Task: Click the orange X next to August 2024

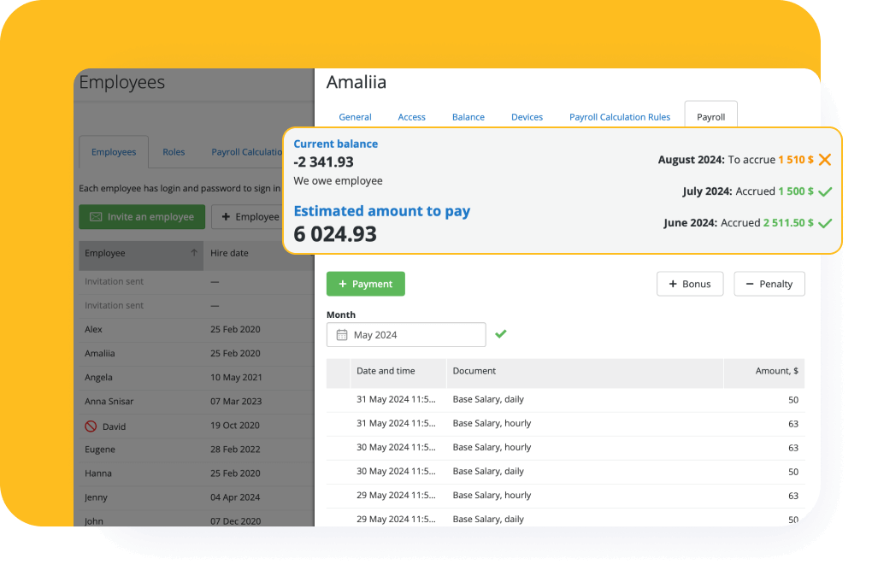Action: point(825,160)
